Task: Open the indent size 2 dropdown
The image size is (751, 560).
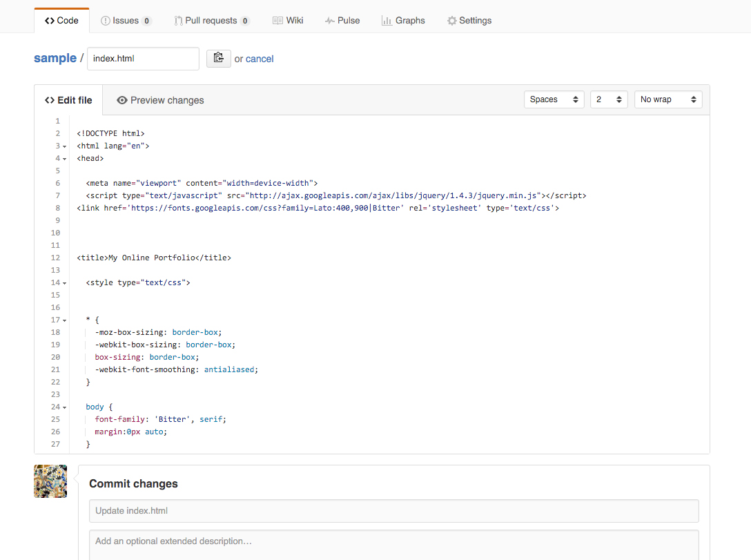Action: [x=609, y=99]
